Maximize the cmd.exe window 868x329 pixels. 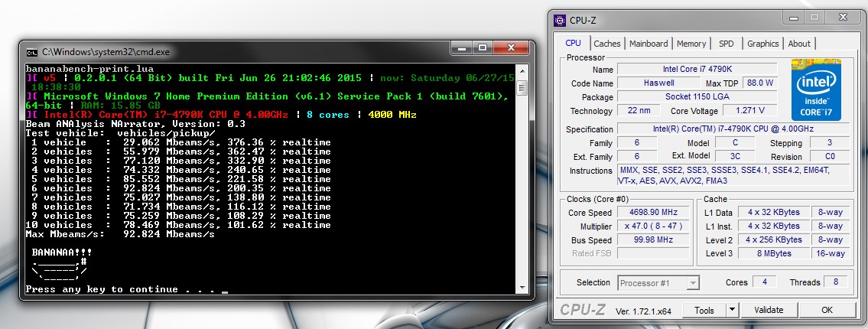483,48
